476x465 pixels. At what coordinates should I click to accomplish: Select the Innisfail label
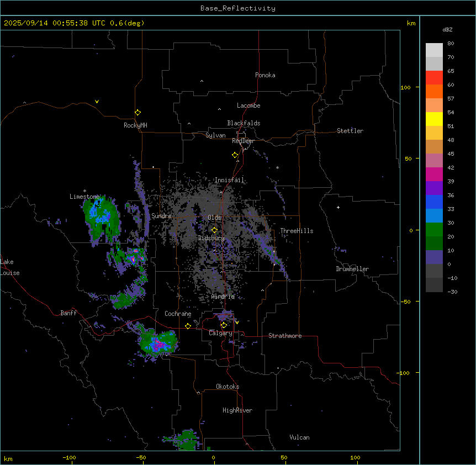tap(230, 180)
